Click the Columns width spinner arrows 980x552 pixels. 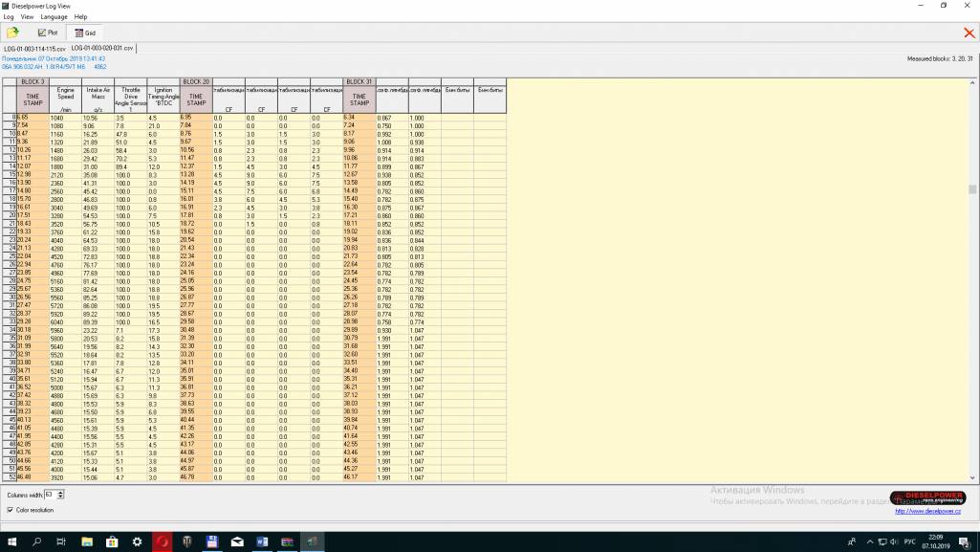[x=61, y=495]
